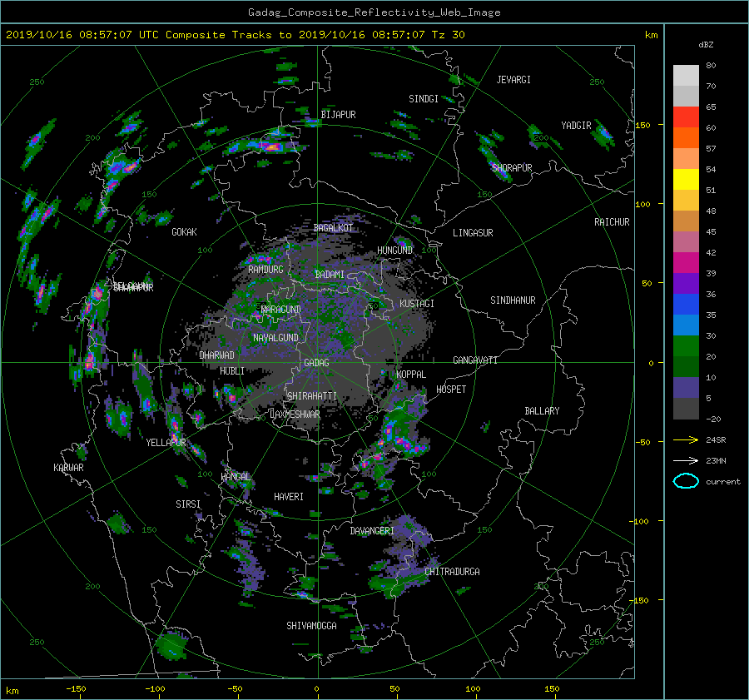The width and height of the screenshot is (749, 700).
Task: Click the SIRSI city label
Action: [188, 504]
